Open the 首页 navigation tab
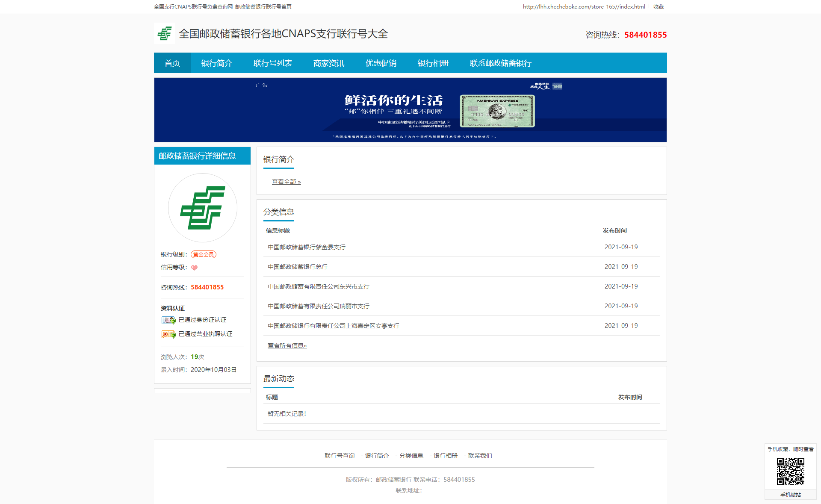The height and width of the screenshot is (504, 821). tap(172, 63)
